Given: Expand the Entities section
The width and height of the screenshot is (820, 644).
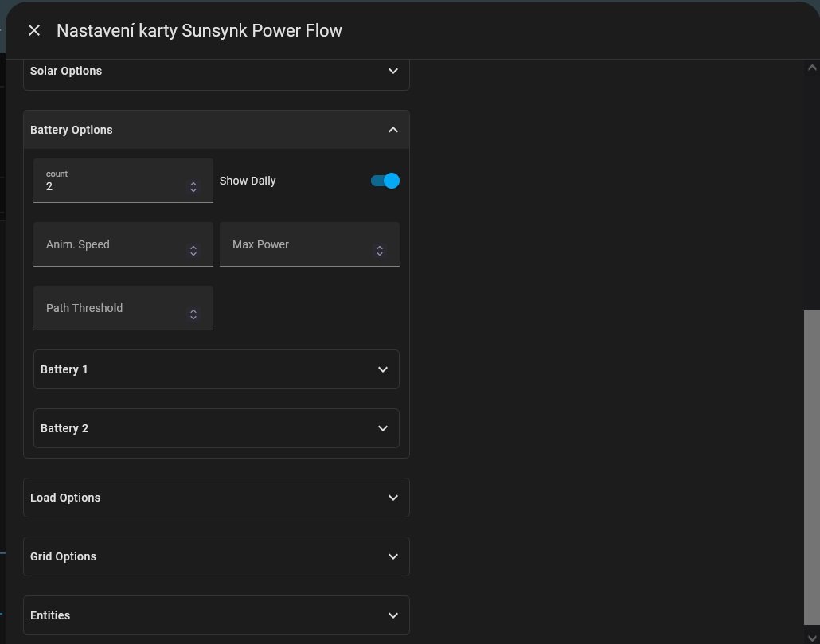Looking at the screenshot, I should point(216,615).
